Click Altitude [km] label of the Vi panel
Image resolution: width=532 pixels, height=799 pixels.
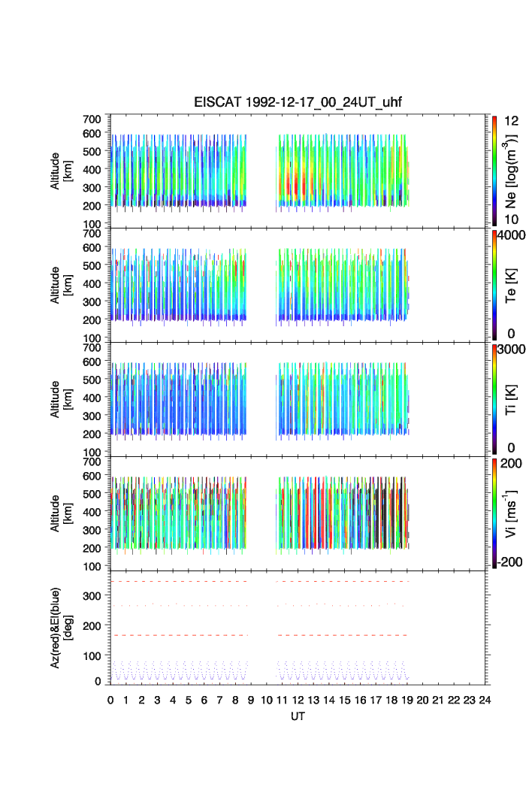[61, 513]
